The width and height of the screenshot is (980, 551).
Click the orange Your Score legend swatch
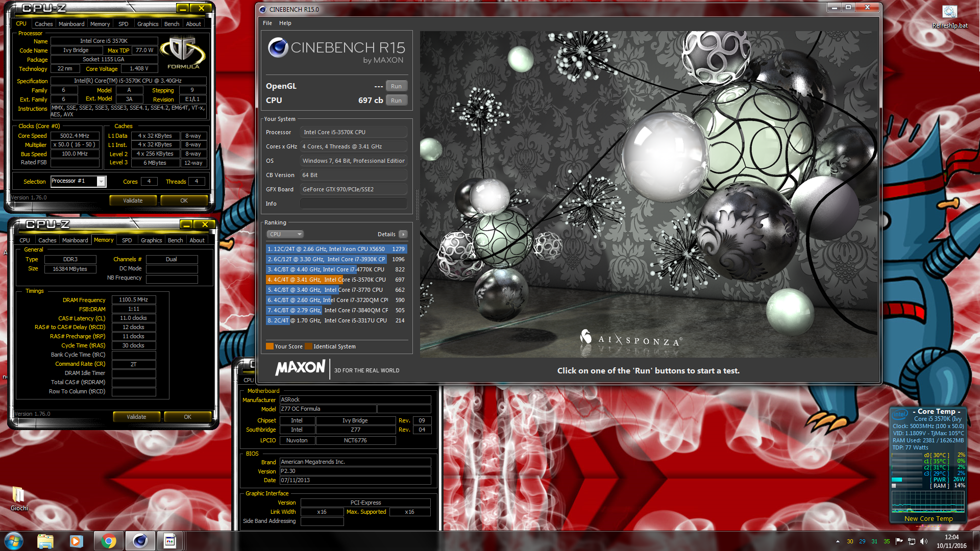point(269,346)
